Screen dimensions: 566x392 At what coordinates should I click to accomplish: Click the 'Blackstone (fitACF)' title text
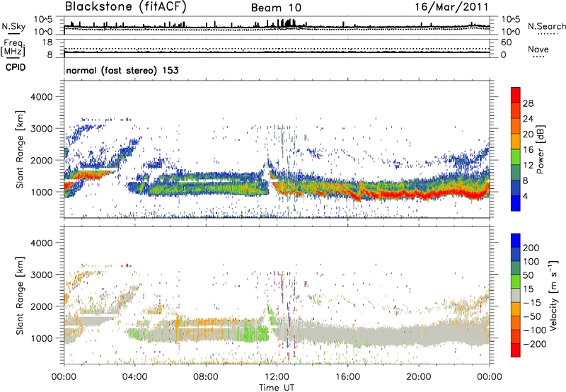pyautogui.click(x=126, y=7)
